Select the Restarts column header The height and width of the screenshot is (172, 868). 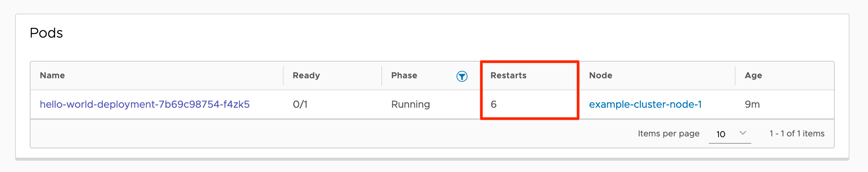coord(508,76)
